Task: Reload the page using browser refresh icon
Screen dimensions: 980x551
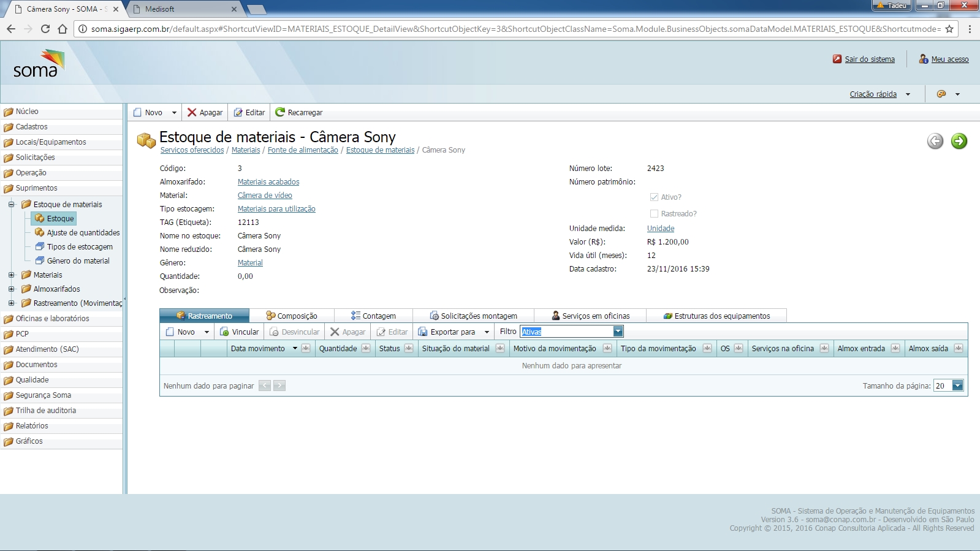Action: click(x=45, y=29)
